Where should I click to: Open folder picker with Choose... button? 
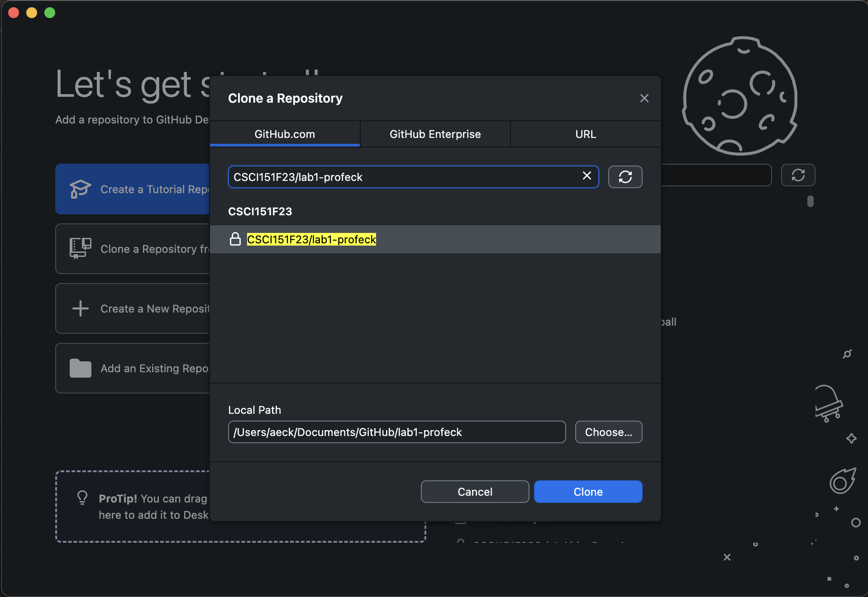click(x=608, y=432)
